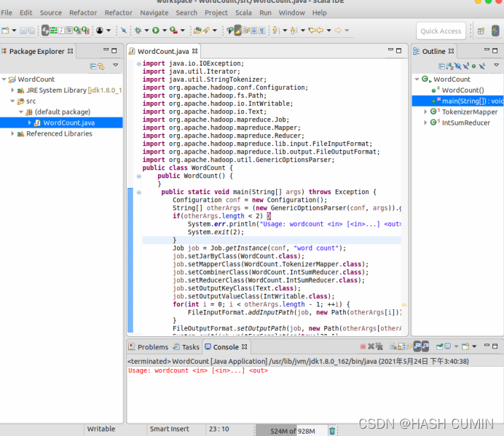Click the Back navigation arrow icon

[x=320, y=31]
